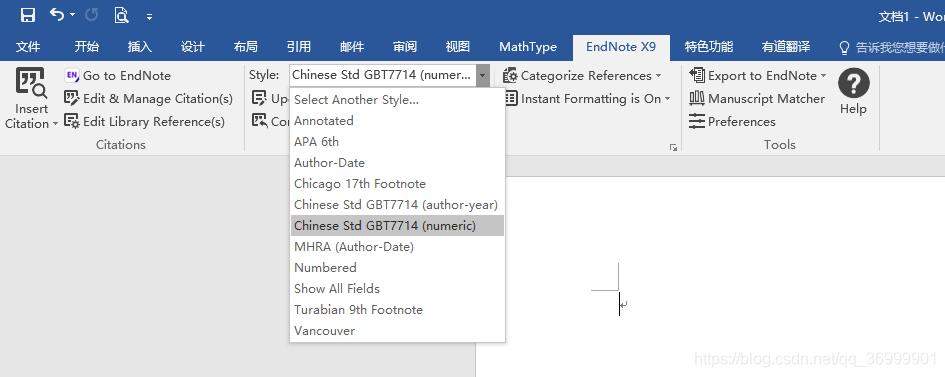Select Chinese Std GBT7714 (author-year)
945x377 pixels.
coord(397,205)
